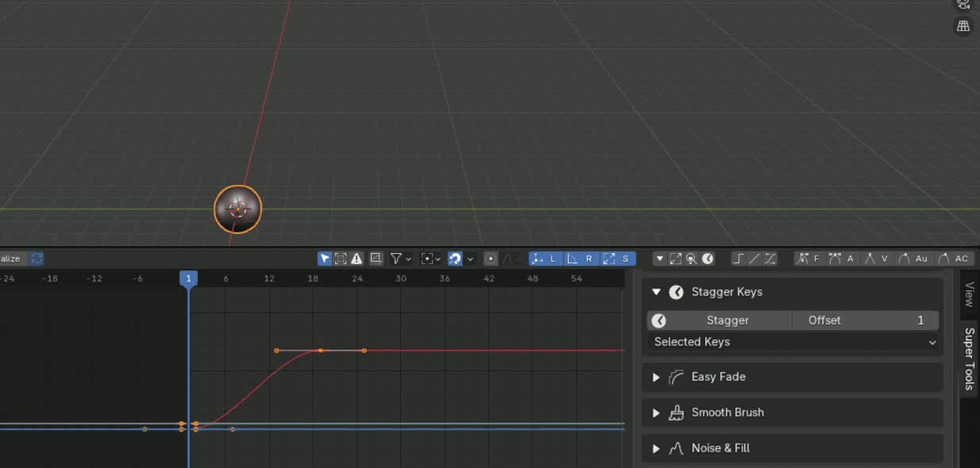
Task: Click the frame 1 playhead marker
Action: 188,278
